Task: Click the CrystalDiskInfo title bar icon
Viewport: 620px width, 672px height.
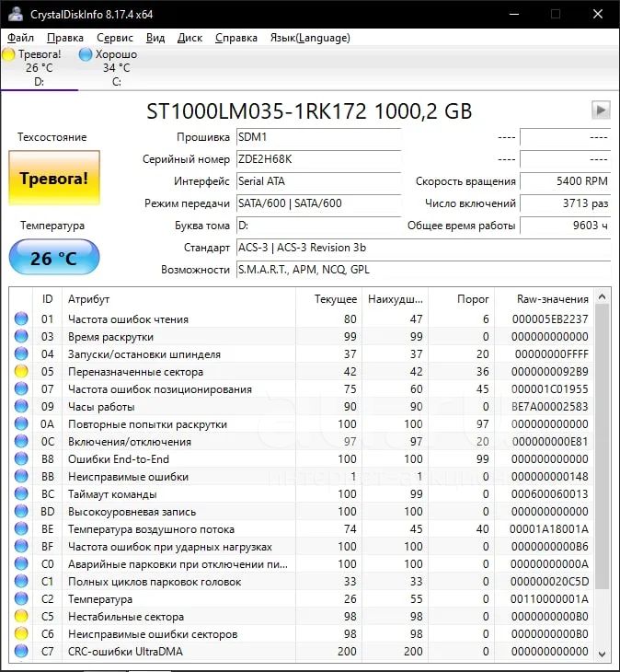Action: 16,14
